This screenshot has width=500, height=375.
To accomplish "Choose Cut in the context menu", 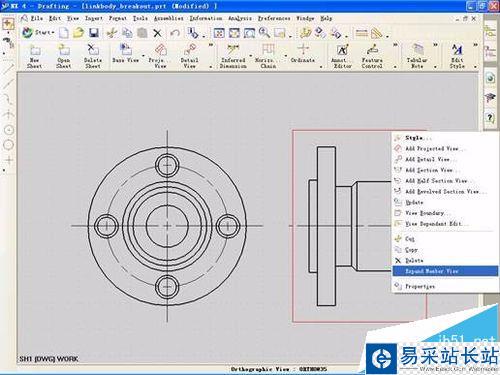I will coord(445,239).
